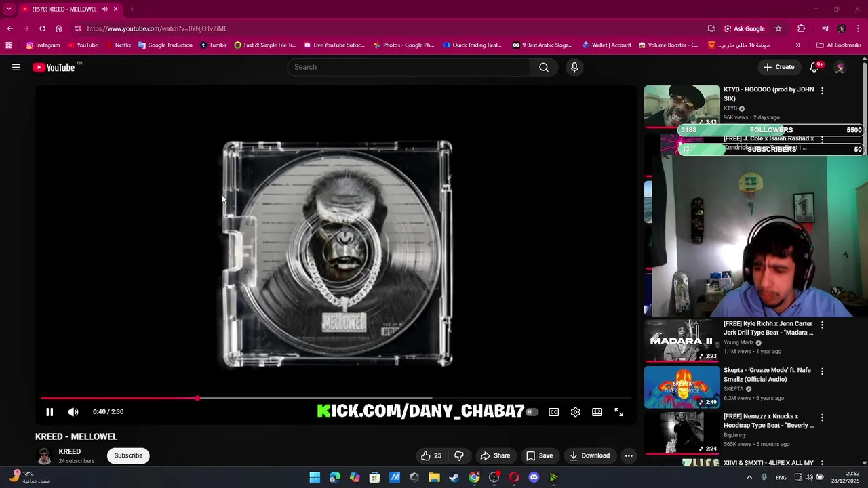Open the browser apps grid shortcut

pos(9,45)
